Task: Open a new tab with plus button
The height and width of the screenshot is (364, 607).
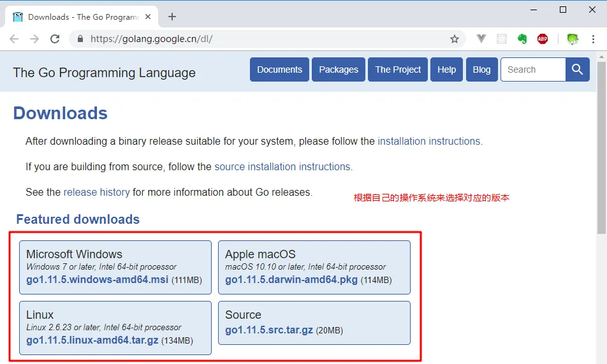Action: coord(172,17)
